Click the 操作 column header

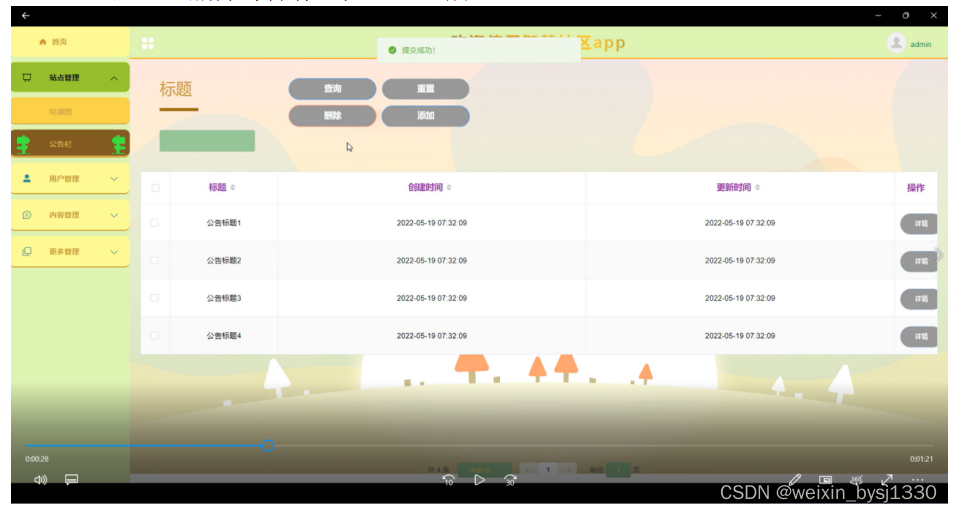(x=915, y=188)
